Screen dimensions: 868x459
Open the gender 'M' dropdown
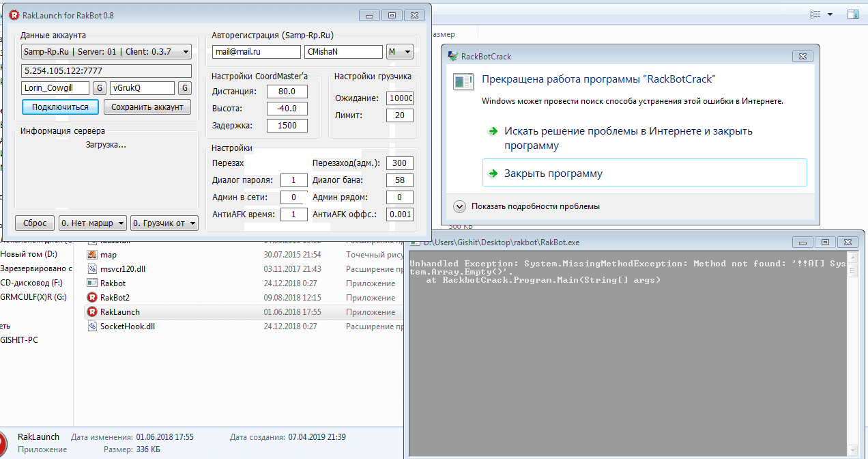coord(400,52)
